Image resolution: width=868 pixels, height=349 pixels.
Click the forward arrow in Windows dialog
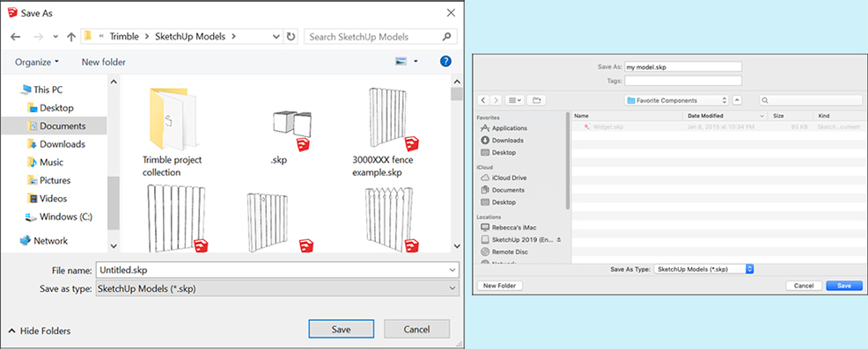[38, 37]
